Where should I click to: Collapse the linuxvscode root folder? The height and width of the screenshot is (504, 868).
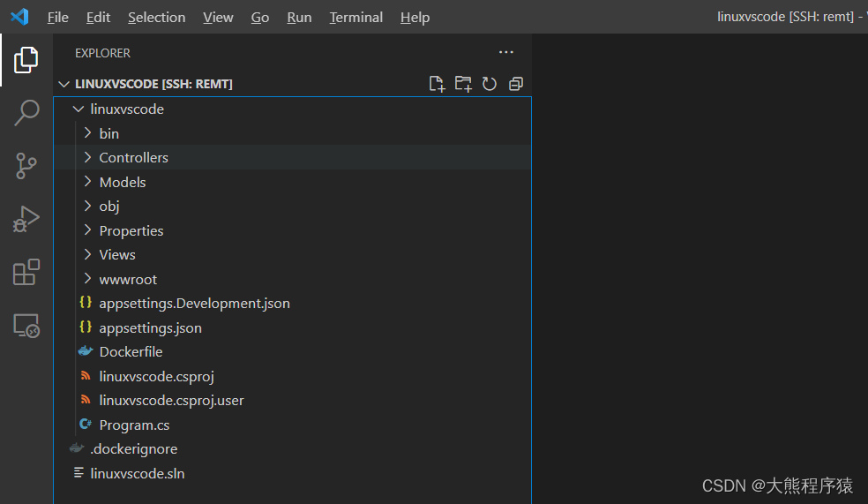79,109
